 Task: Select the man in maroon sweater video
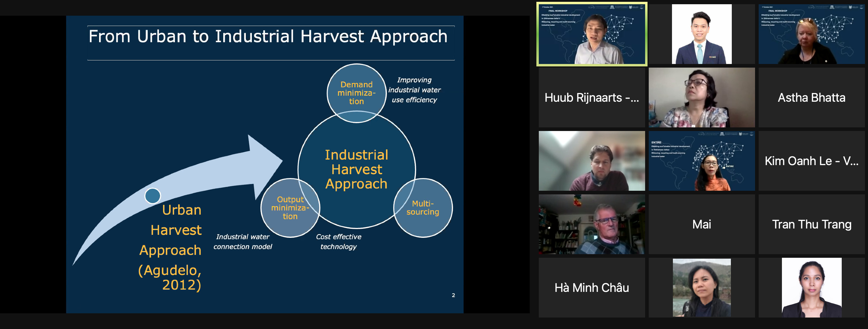pos(592,161)
